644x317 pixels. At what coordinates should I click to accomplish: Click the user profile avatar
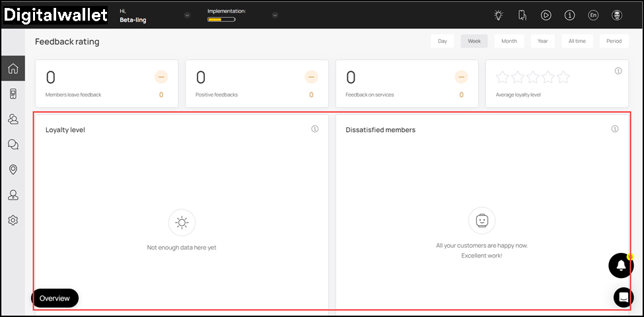(x=616, y=15)
